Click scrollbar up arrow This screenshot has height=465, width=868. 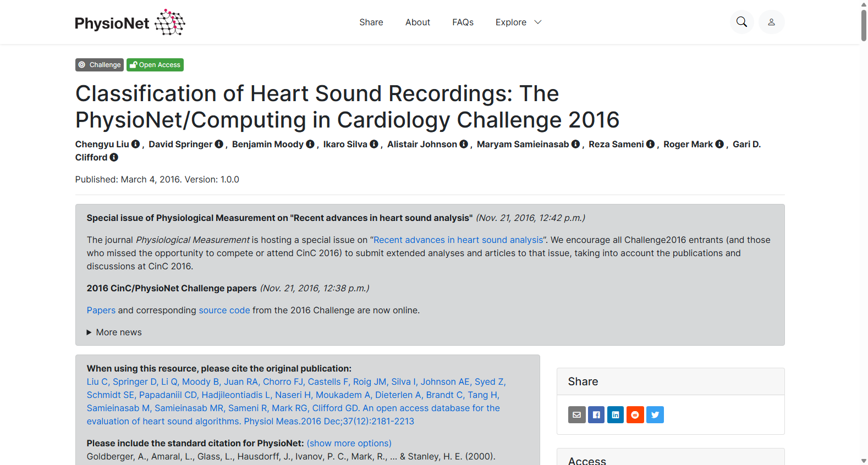point(864,4)
